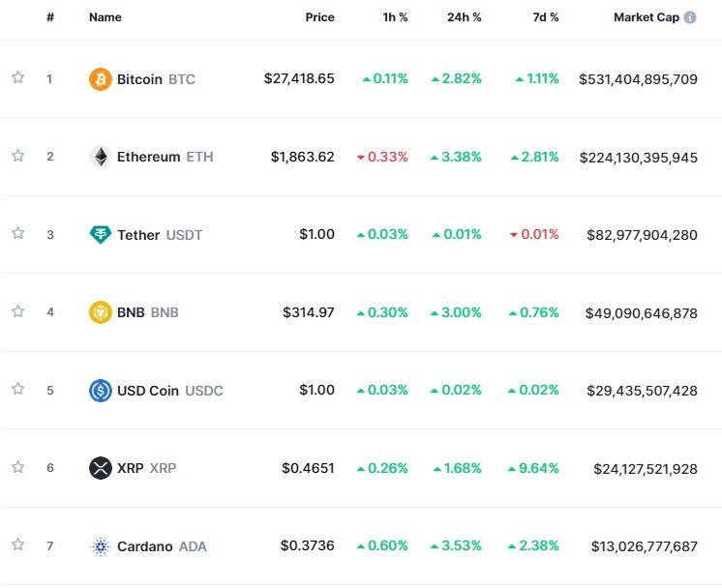Click the Ethereum logo icon
Screen dimensions: 722x588
[101, 157]
